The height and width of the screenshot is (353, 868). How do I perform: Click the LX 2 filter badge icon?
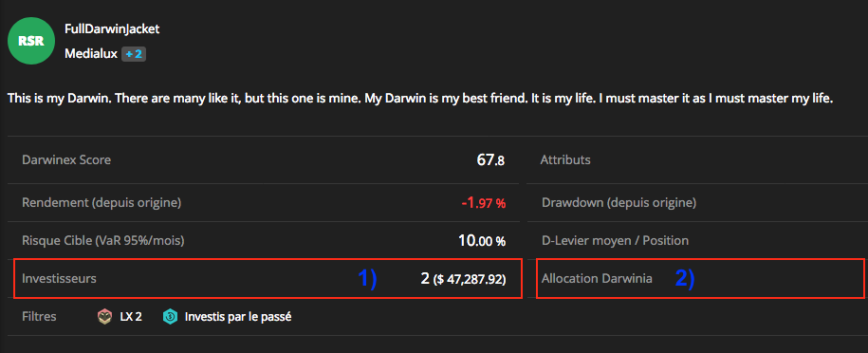click(x=104, y=317)
